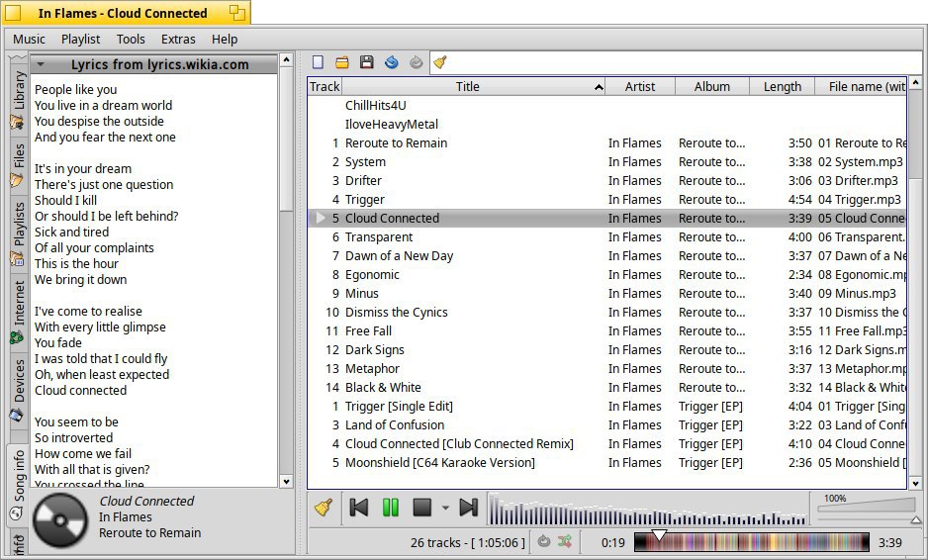Viewport: 928px width, 560px height.
Task: Click the playing indicator arrow on Cloud Connected row
Action: coord(321,218)
